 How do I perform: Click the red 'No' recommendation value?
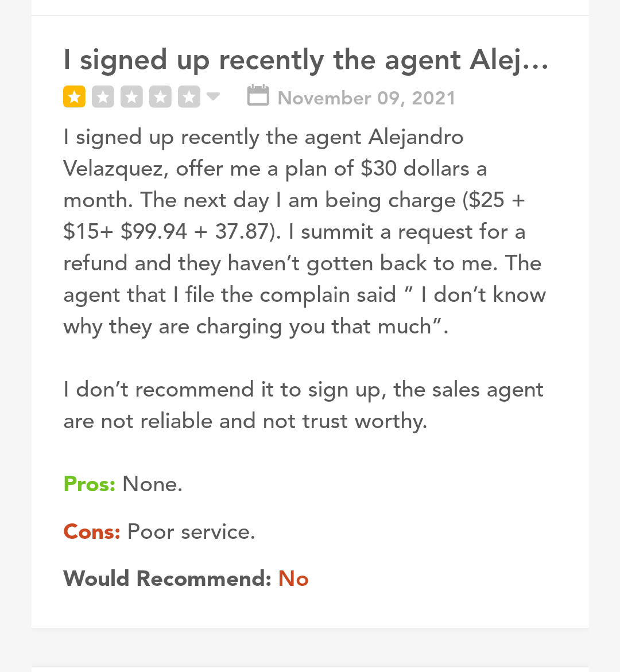(293, 578)
